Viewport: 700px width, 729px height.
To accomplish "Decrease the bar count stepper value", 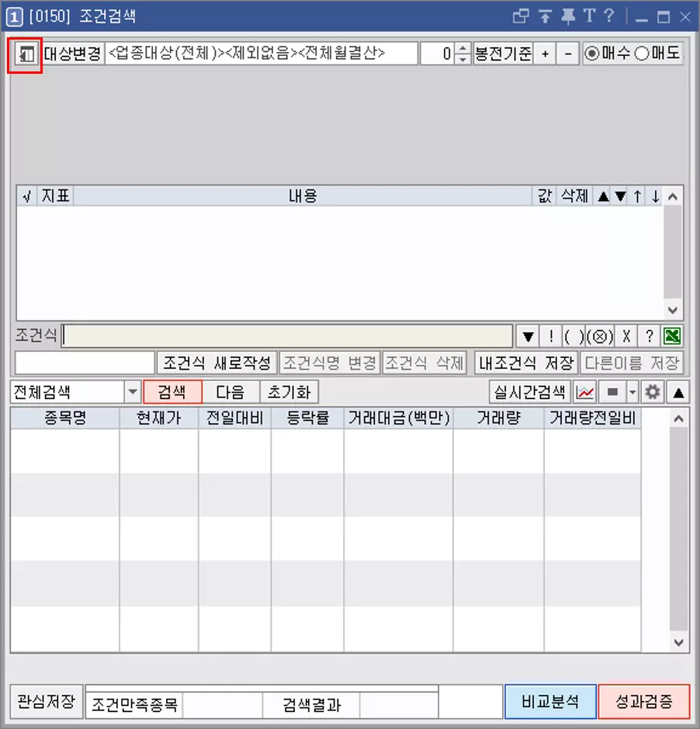I will coord(463,59).
